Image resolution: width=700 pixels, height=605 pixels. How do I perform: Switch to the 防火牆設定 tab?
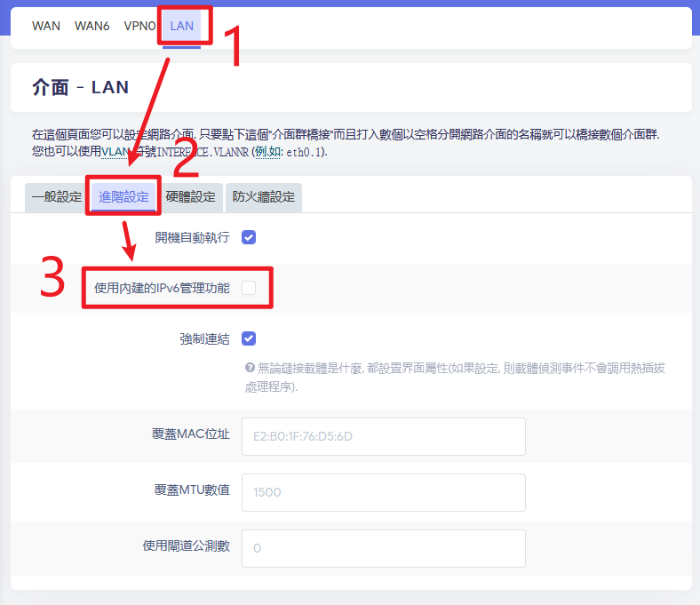264,197
